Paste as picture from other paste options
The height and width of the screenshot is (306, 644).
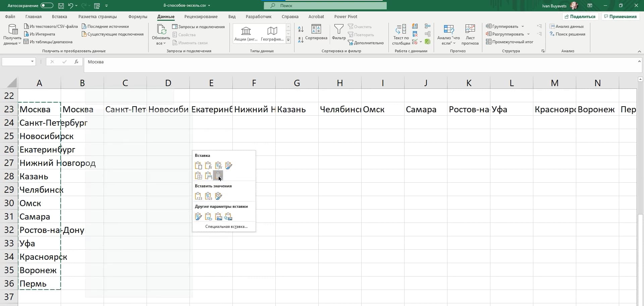click(x=218, y=217)
